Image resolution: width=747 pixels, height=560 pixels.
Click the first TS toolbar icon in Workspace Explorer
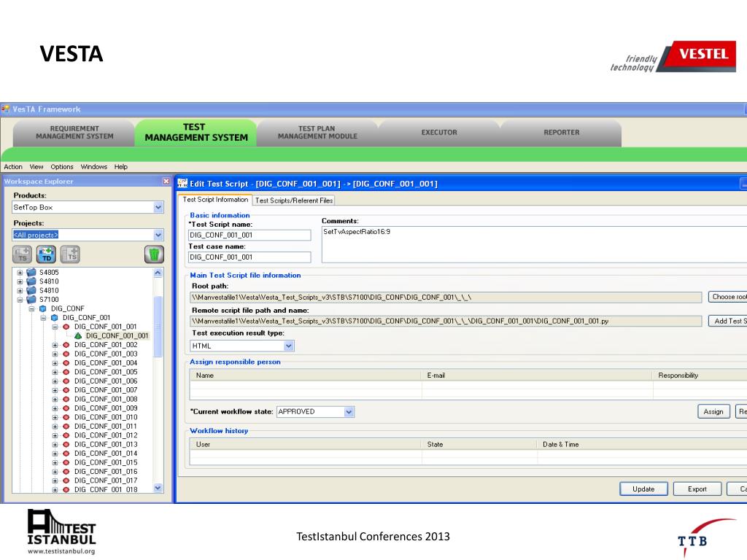coord(22,254)
